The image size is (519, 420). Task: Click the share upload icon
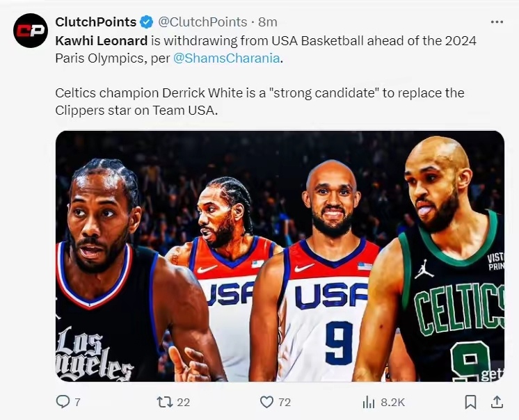497,402
